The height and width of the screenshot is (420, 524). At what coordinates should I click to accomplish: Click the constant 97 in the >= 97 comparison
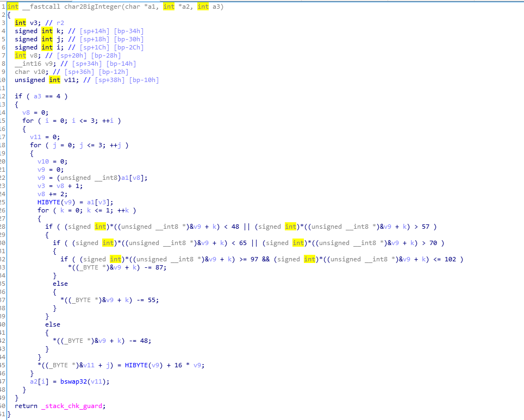254,260
